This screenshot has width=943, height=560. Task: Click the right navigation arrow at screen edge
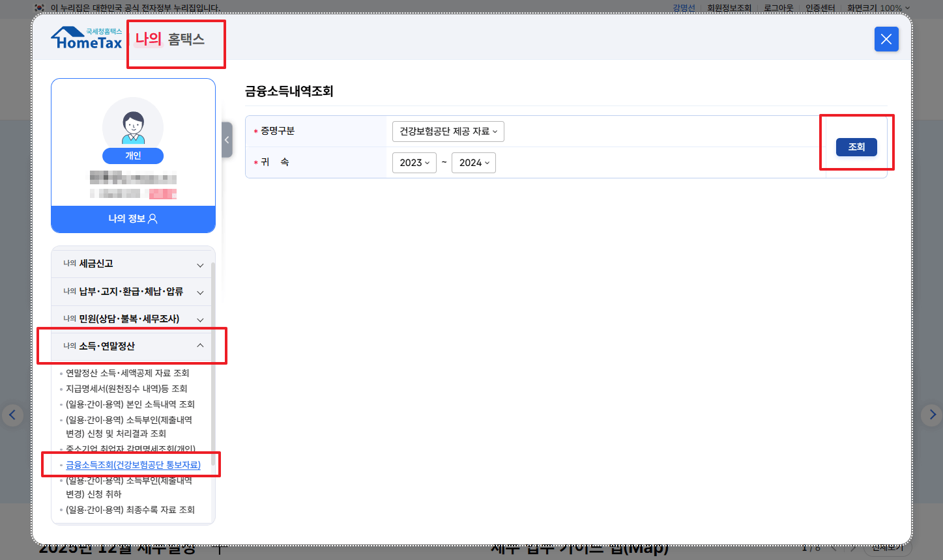[x=931, y=415]
